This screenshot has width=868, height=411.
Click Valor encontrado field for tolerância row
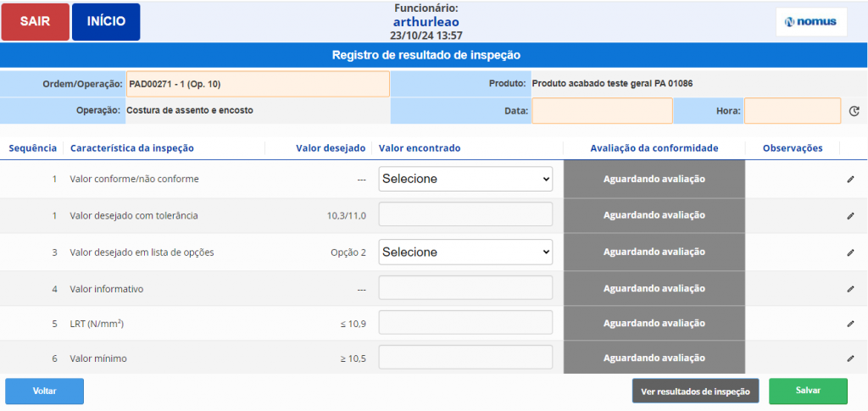(x=465, y=215)
